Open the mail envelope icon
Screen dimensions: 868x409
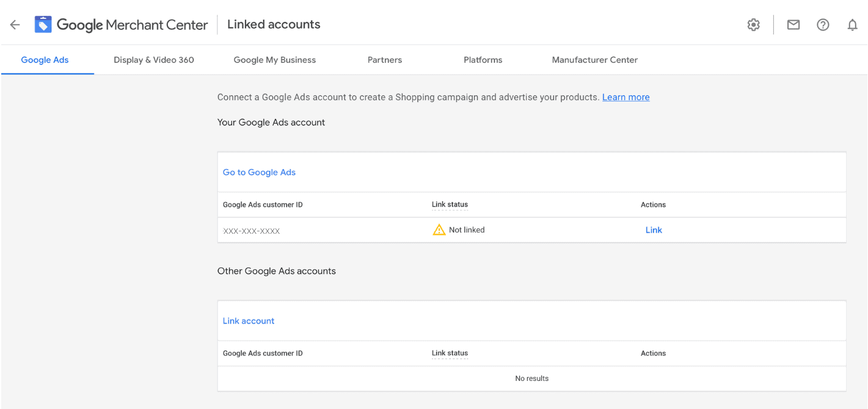tap(793, 24)
